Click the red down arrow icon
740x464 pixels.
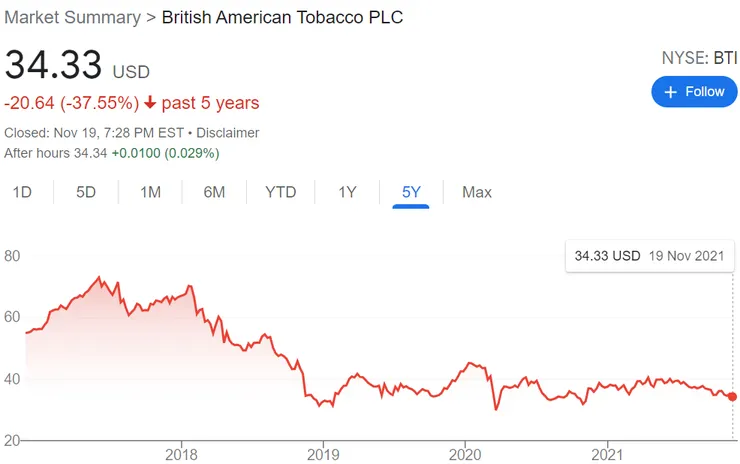(148, 103)
